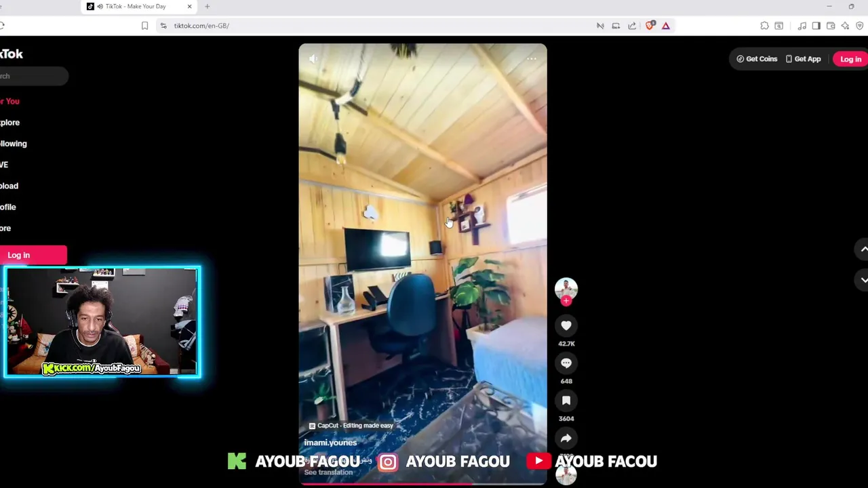Image resolution: width=868 pixels, height=488 pixels.
Task: Click See translation under the caption
Action: [328, 472]
